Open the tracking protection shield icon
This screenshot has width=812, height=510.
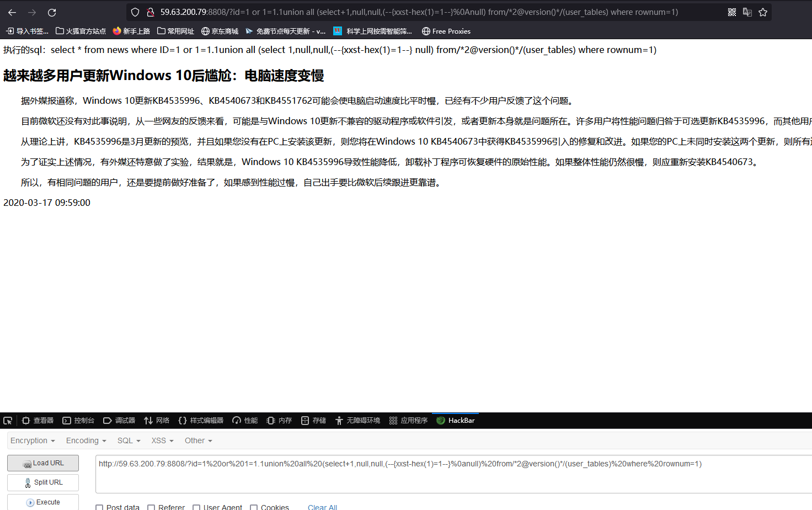click(135, 12)
